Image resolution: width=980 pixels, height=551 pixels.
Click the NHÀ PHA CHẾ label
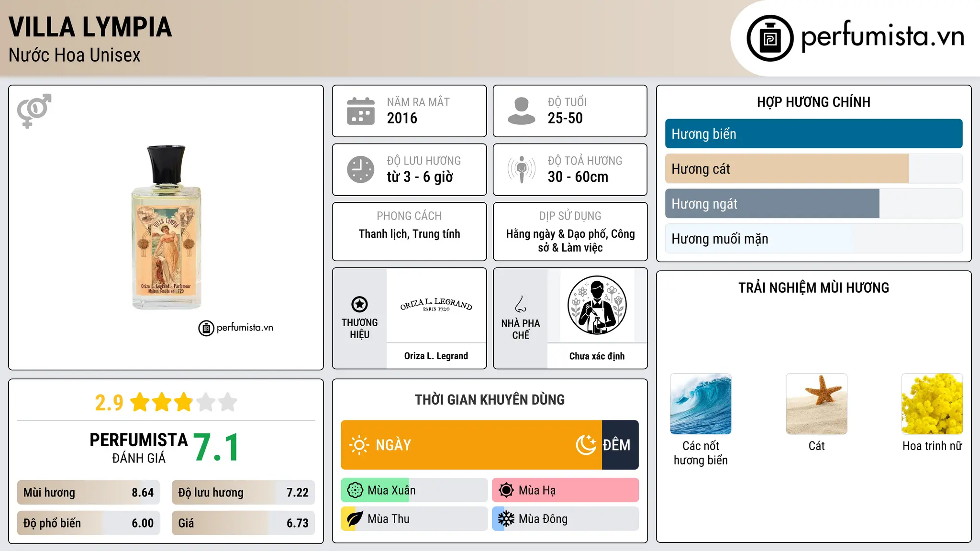point(521,329)
